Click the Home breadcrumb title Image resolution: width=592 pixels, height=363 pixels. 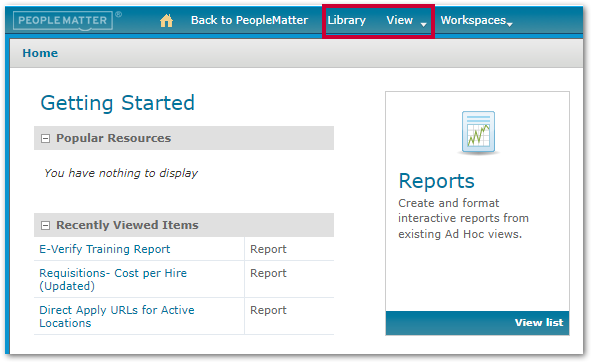(x=40, y=53)
